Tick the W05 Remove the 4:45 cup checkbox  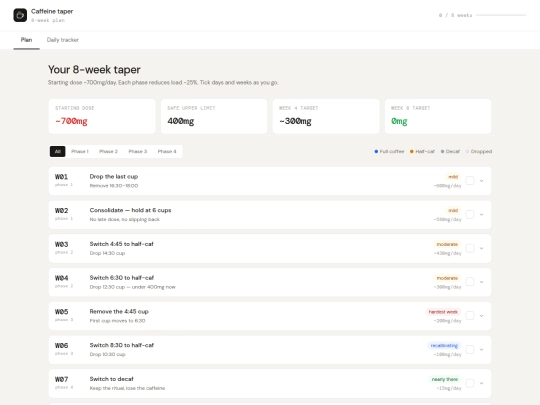pyautogui.click(x=470, y=316)
